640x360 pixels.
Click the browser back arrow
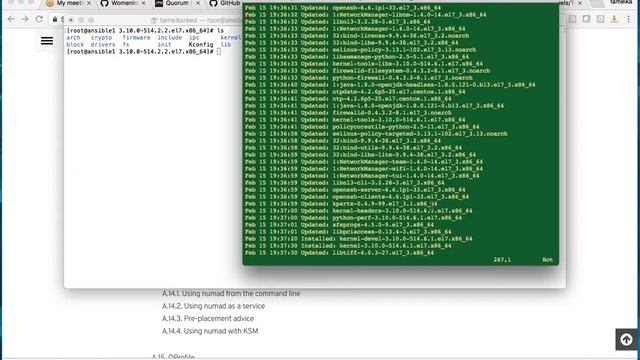coord(11,19)
